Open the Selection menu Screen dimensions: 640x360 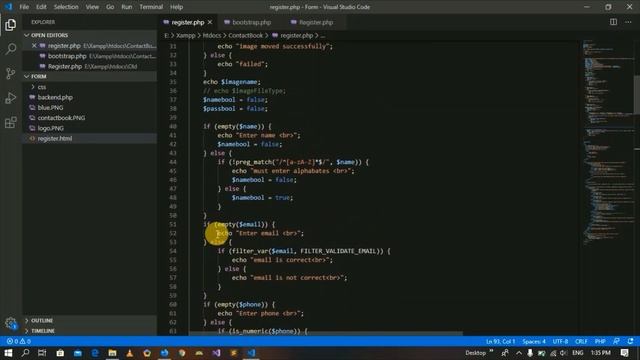[x=66, y=7]
